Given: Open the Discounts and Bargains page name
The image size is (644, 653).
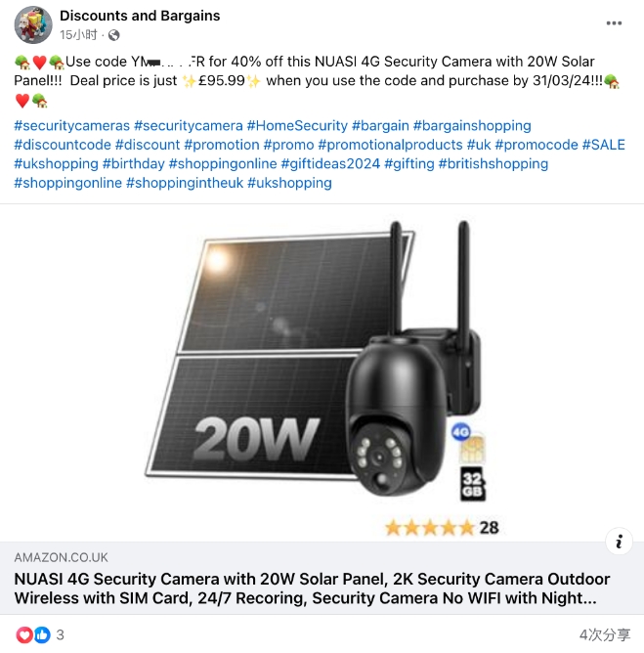Looking at the screenshot, I should [x=140, y=16].
